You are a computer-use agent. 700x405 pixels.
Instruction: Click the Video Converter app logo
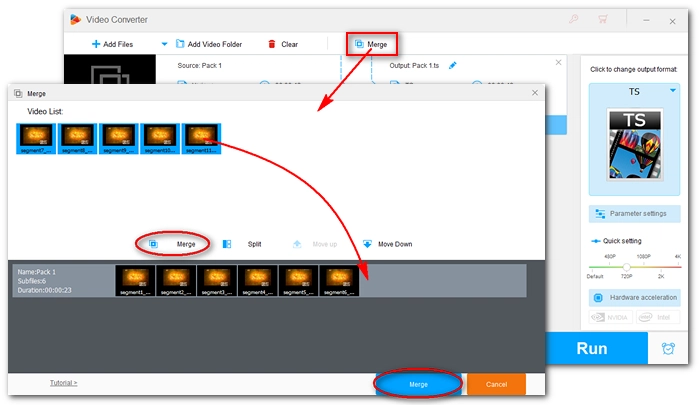point(75,19)
